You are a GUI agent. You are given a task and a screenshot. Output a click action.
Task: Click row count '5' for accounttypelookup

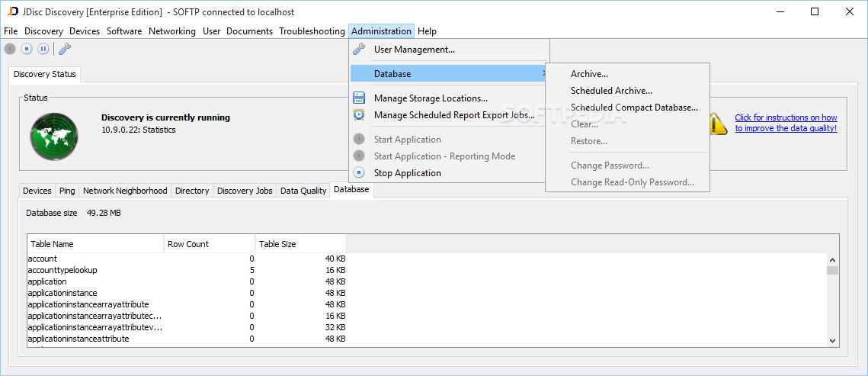(x=252, y=270)
